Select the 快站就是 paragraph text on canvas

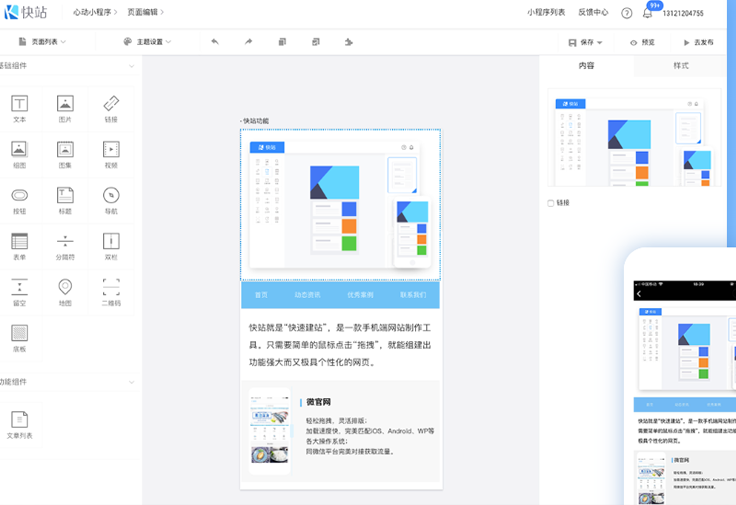click(340, 345)
